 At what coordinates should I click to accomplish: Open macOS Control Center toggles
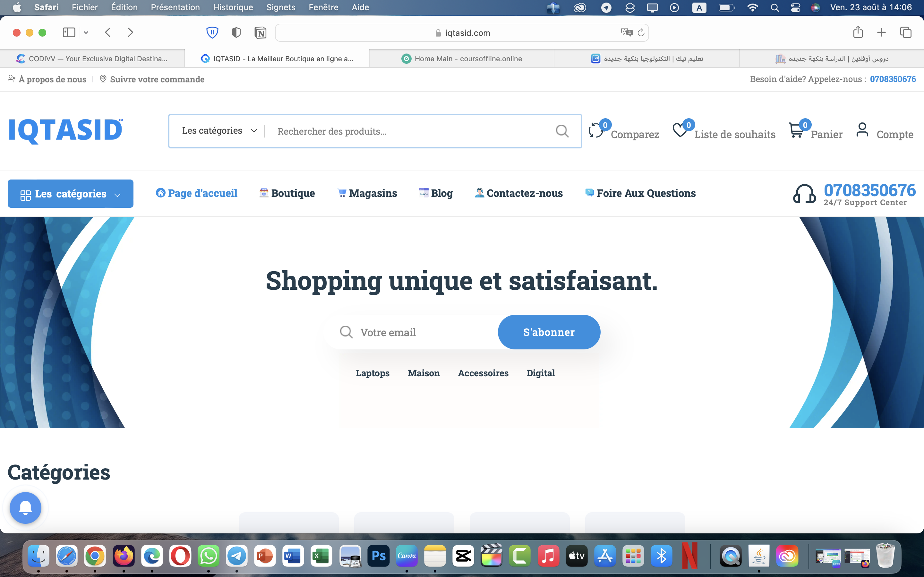tap(795, 8)
